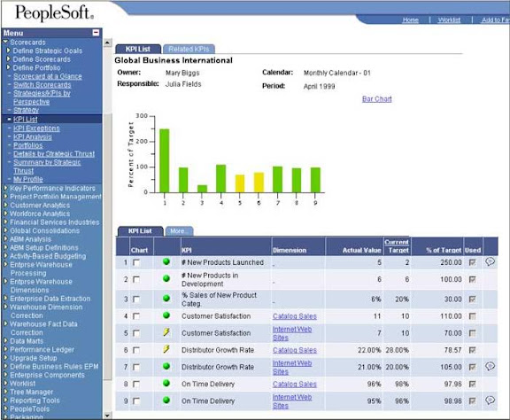The width and height of the screenshot is (510, 420).
Task: Tick Chart checkbox for row 7
Action: tap(136, 367)
